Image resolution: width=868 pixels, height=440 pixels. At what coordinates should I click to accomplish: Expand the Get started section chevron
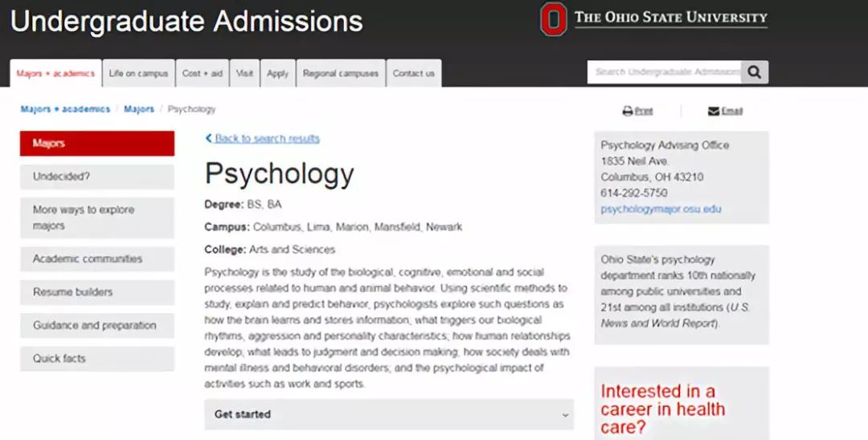[x=565, y=415]
